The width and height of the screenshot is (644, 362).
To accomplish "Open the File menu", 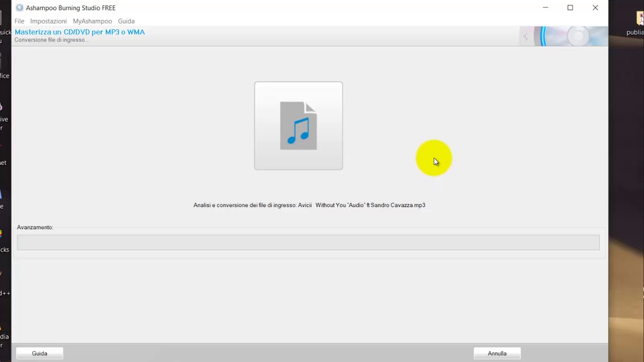I will [x=19, y=21].
